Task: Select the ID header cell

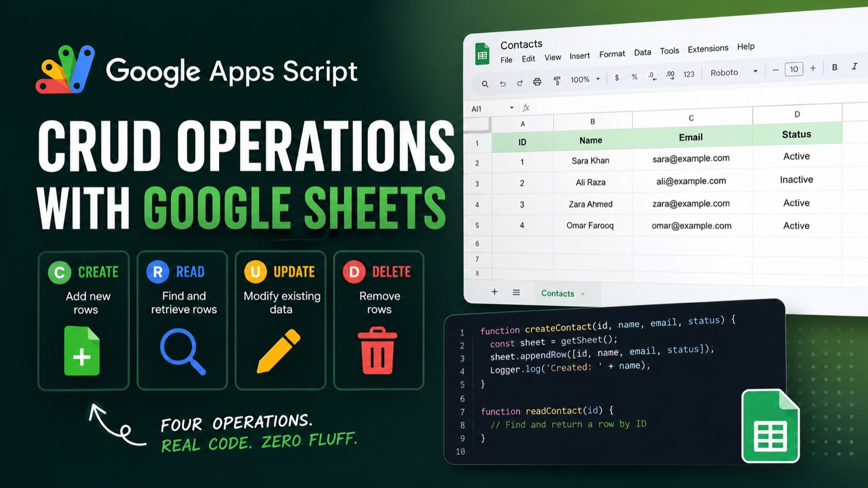Action: 522,142
